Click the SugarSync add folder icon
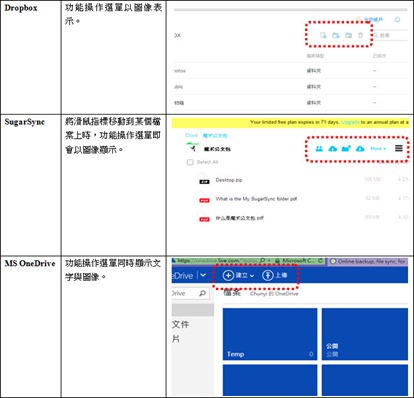Screen dimensions: 414x398 point(346,149)
